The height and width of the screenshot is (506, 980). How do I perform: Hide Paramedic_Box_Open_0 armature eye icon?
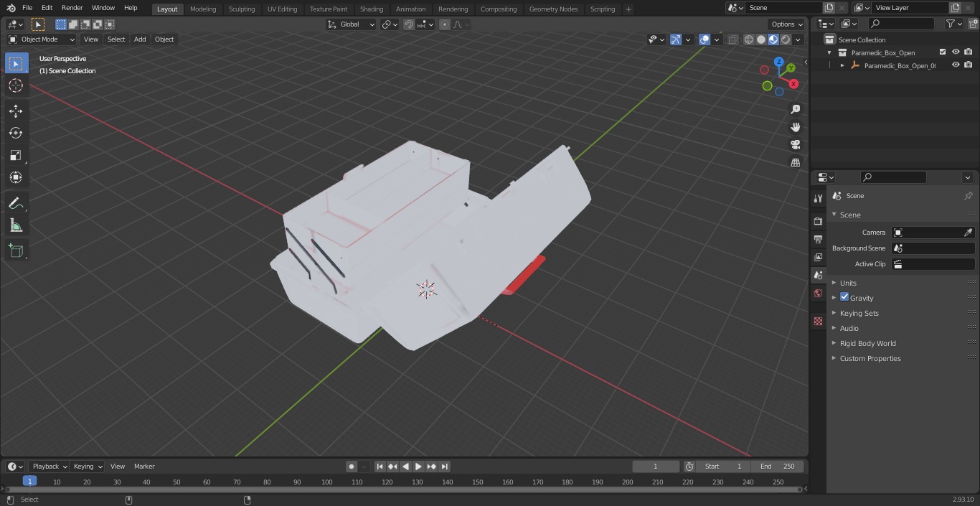pos(956,65)
